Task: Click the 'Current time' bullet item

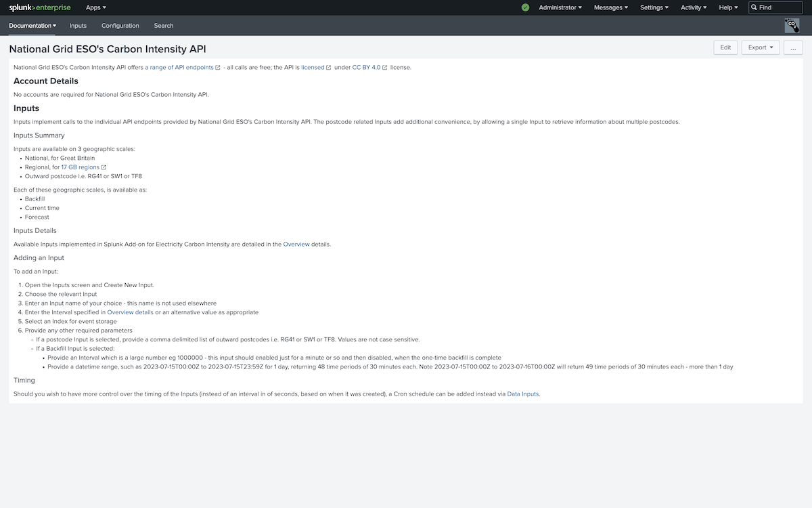Action: [x=42, y=209]
